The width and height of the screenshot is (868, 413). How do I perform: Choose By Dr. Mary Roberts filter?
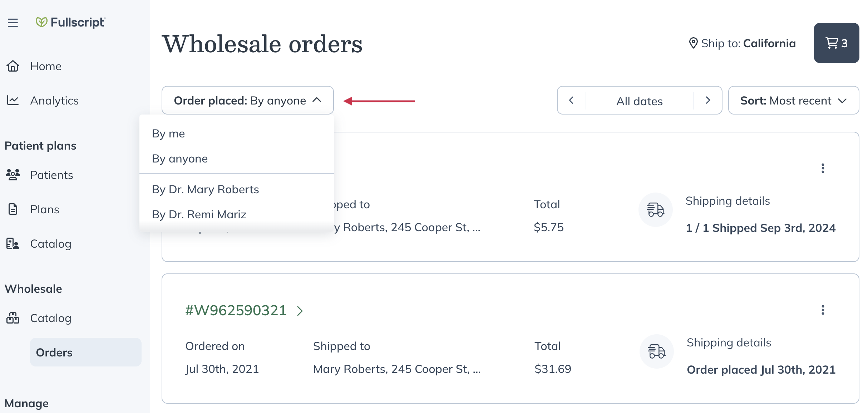(206, 189)
